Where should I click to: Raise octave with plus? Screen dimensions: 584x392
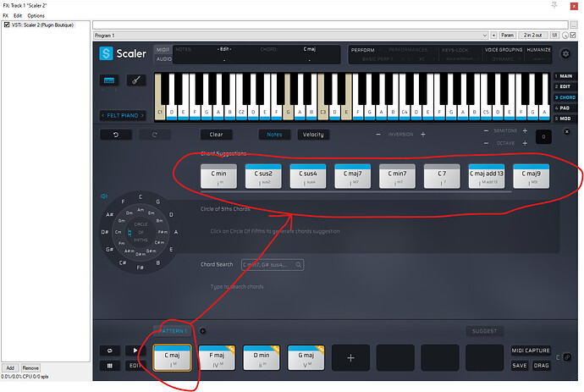click(525, 143)
